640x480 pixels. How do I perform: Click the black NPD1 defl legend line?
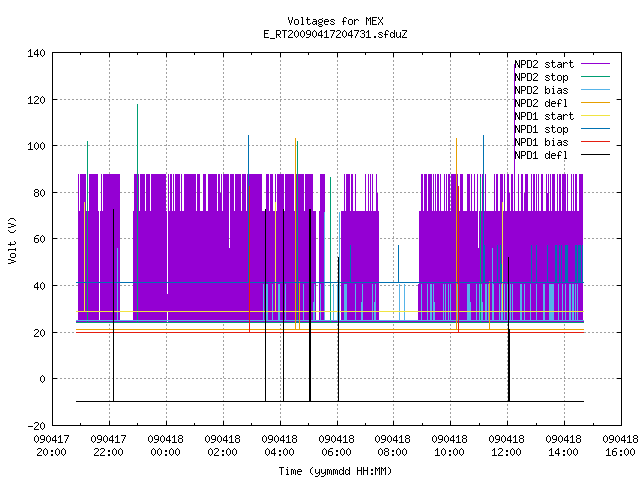pyautogui.click(x=596, y=155)
